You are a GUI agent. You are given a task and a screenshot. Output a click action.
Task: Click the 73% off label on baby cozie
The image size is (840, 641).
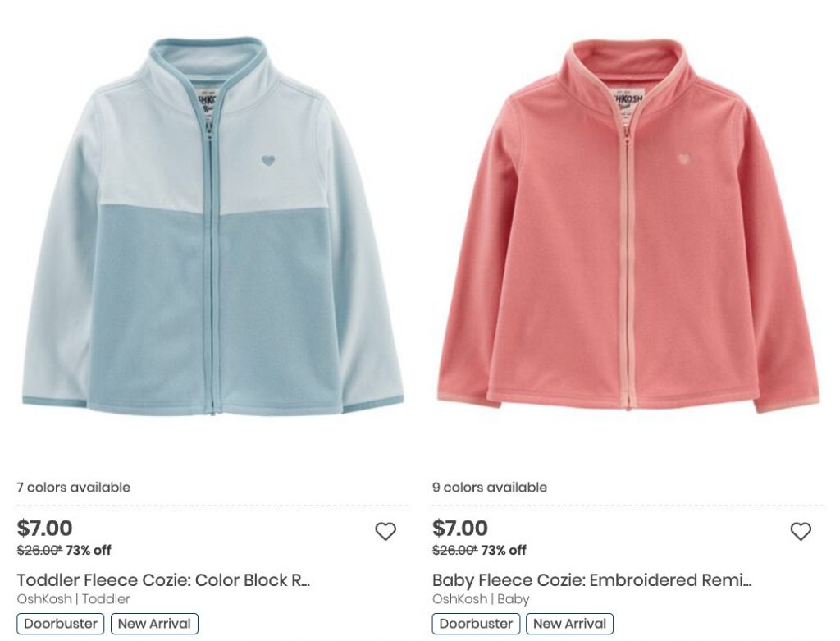click(504, 551)
